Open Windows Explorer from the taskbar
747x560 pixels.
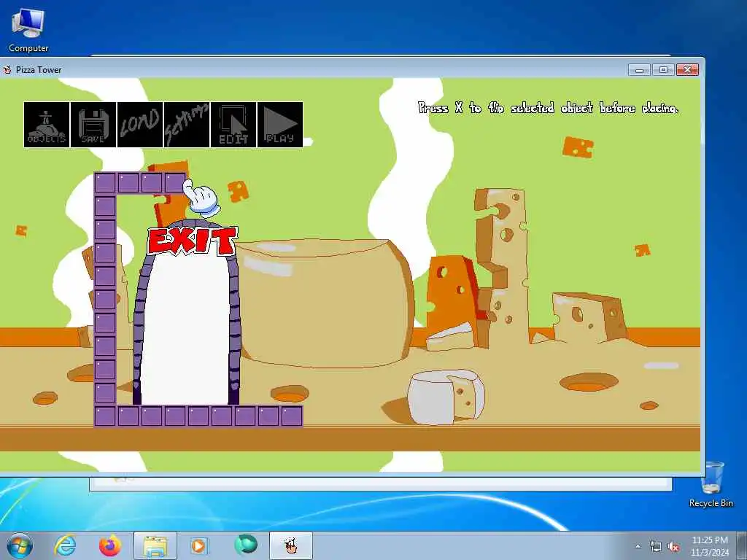point(155,545)
